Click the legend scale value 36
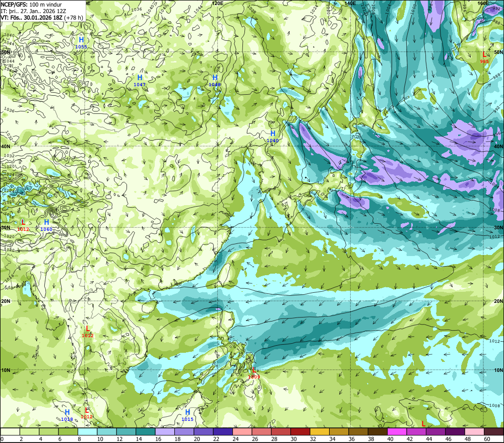The height and width of the screenshot is (443, 504). point(351,439)
